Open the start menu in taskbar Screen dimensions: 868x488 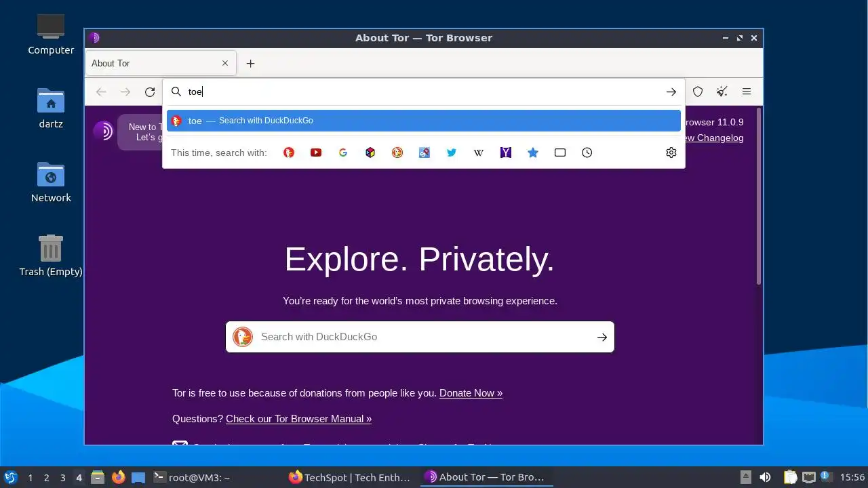tap(10, 477)
